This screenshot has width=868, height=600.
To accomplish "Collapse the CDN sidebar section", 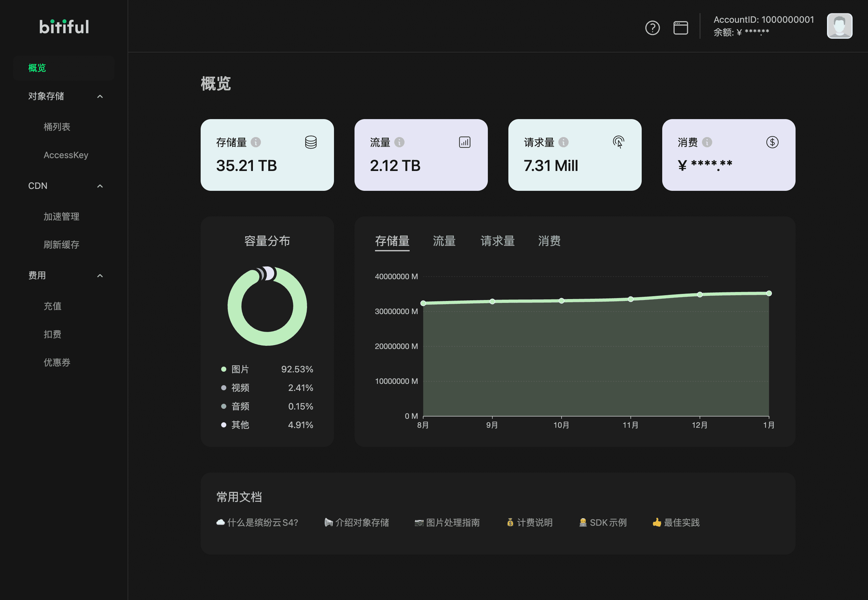I will 100,186.
